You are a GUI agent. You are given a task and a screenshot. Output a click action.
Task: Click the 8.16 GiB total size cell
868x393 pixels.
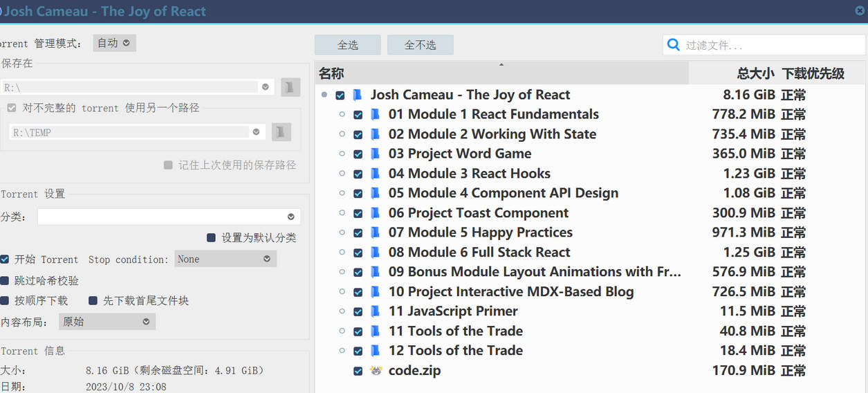pyautogui.click(x=749, y=95)
